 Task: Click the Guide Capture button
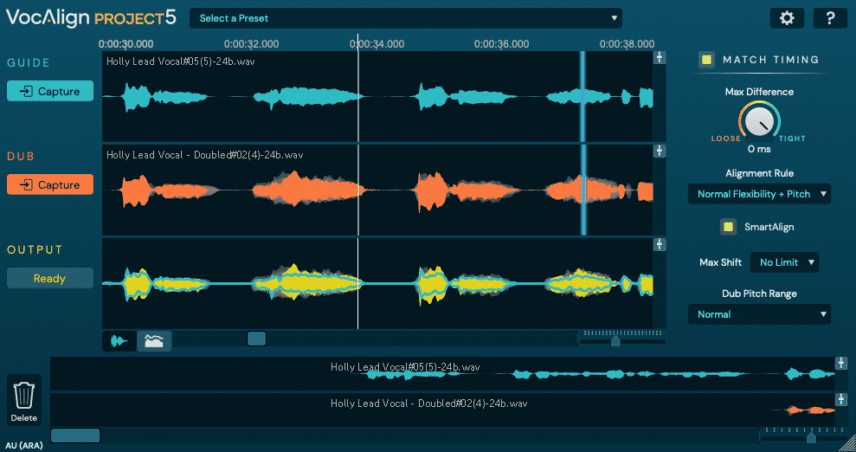pos(50,91)
